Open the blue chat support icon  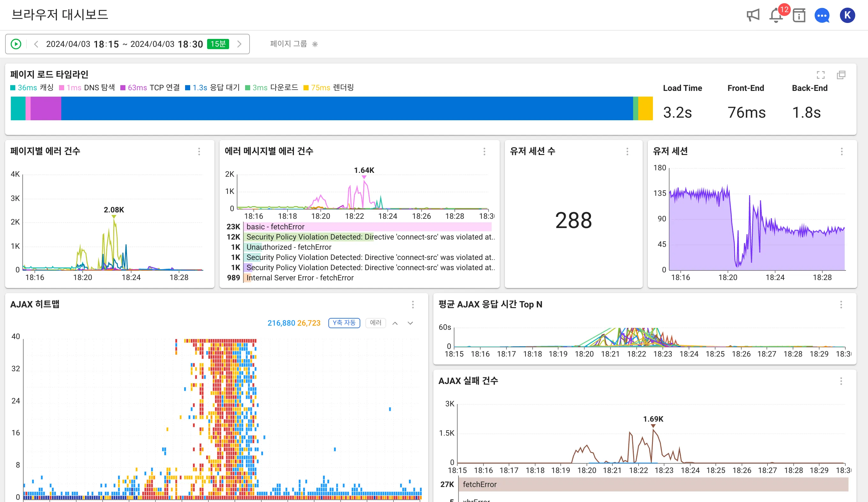(822, 16)
